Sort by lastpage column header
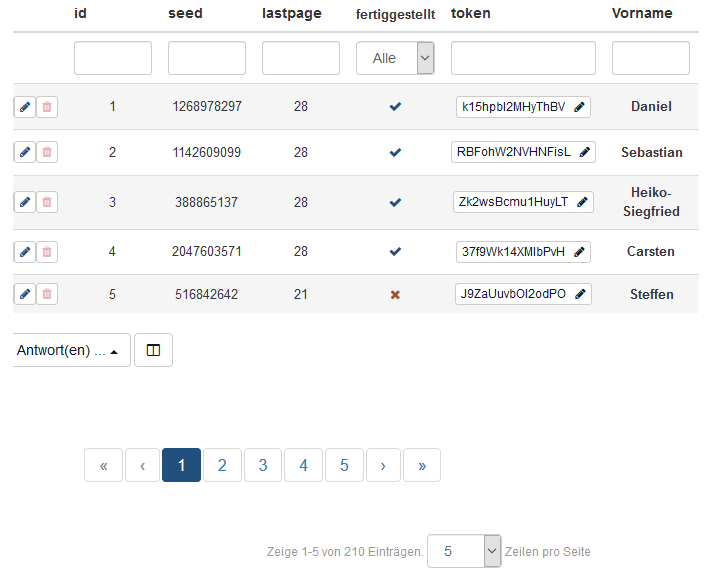Viewport: 722px width, 576px height. point(291,14)
